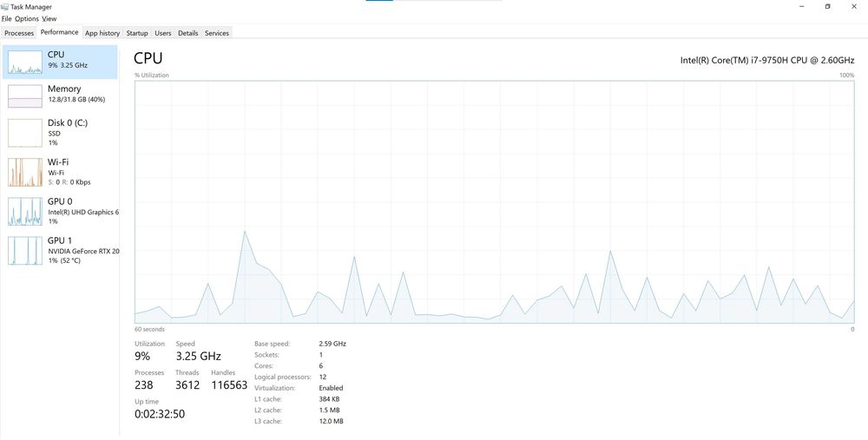868x440 pixels.
Task: Switch to the Startup tab
Action: [137, 33]
